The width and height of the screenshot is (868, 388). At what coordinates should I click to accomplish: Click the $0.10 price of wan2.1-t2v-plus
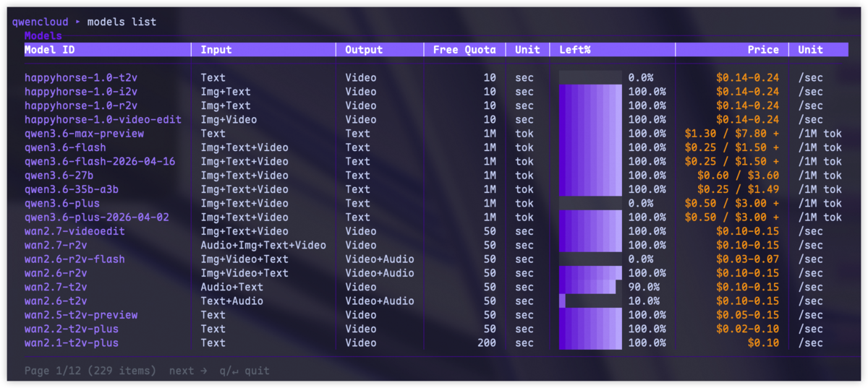[764, 342]
